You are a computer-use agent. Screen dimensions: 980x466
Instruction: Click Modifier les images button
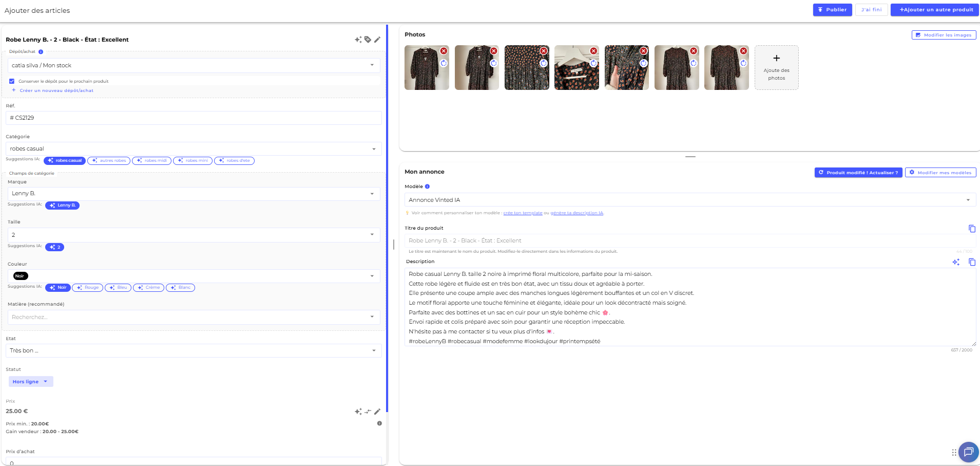coord(944,35)
